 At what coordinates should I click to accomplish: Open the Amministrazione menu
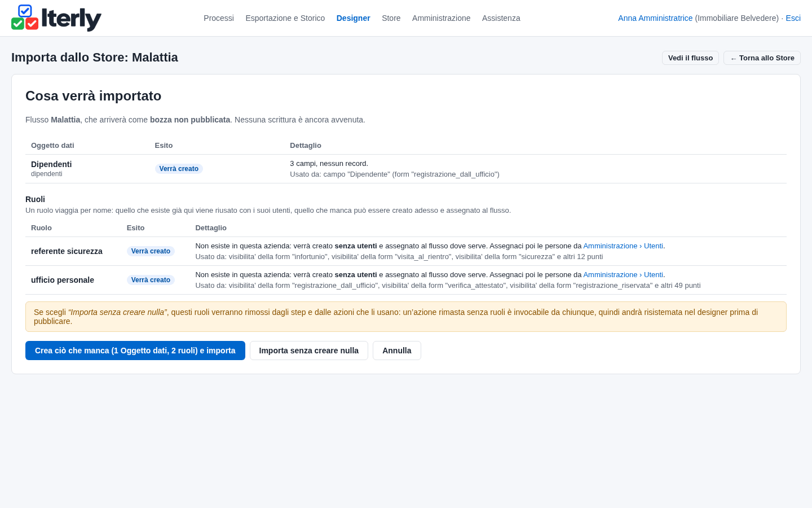pos(441,18)
